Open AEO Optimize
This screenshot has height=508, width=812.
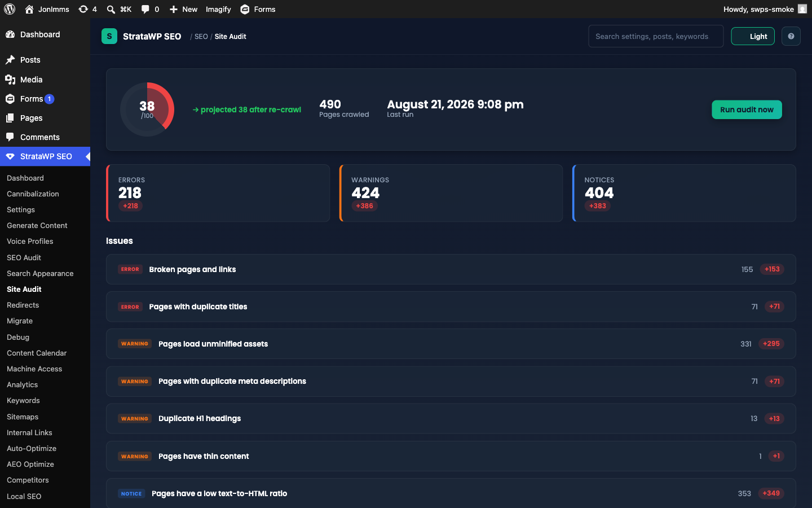click(30, 464)
